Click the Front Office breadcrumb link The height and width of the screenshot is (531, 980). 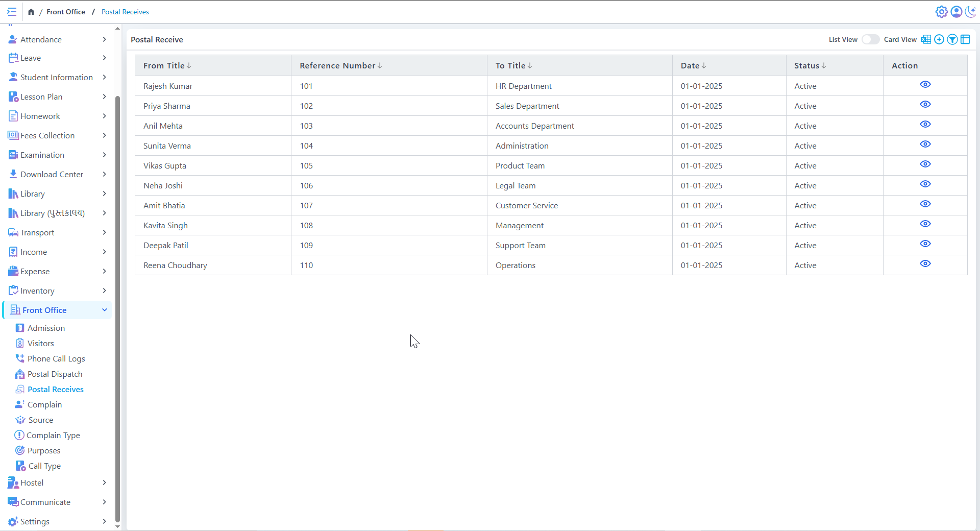(x=66, y=12)
